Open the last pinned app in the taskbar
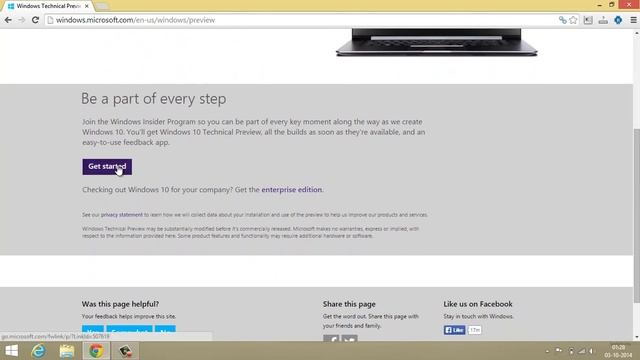The image size is (640, 360). point(125,351)
